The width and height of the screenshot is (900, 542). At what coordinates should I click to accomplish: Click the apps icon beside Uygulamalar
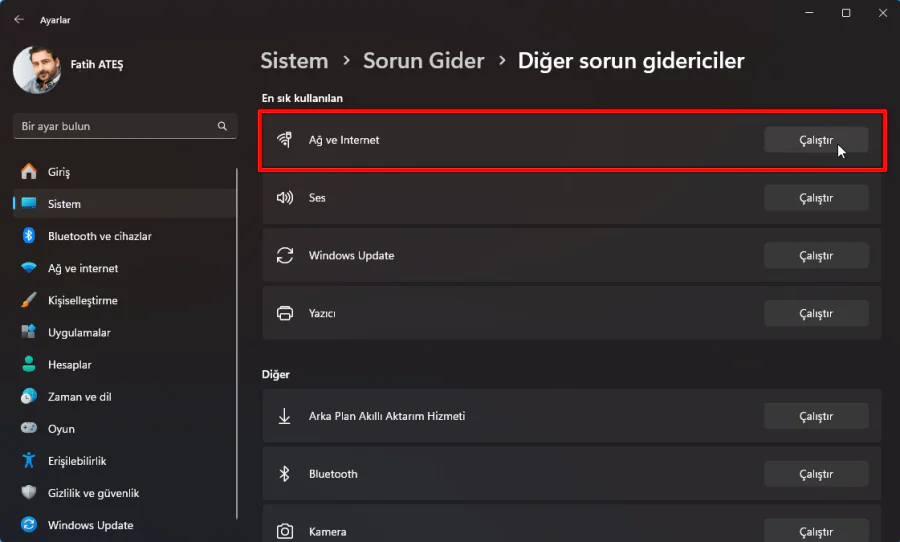(x=29, y=331)
